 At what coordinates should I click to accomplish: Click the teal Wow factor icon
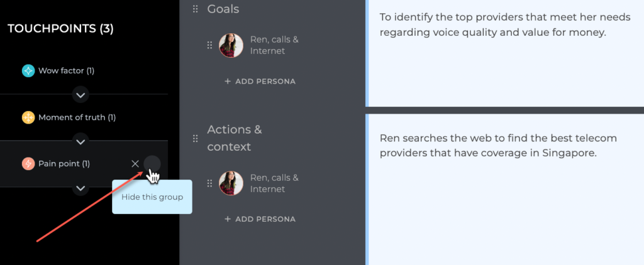pyautogui.click(x=28, y=71)
